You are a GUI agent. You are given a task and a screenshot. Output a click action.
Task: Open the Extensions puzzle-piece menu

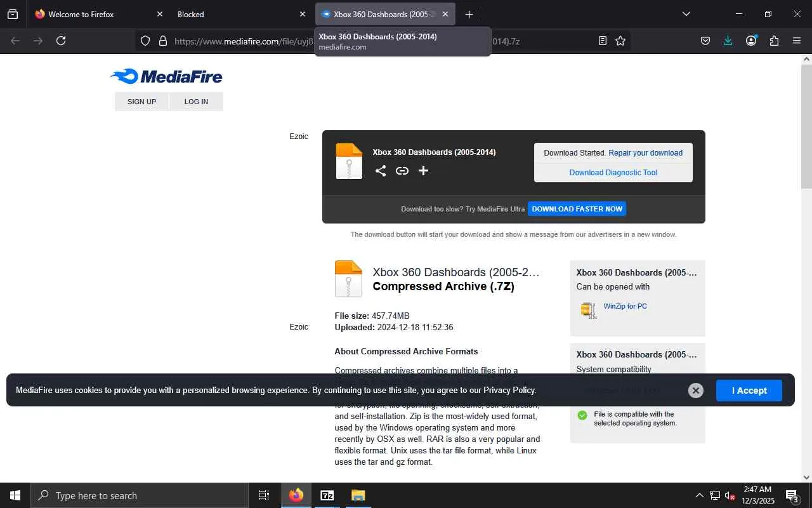click(774, 41)
